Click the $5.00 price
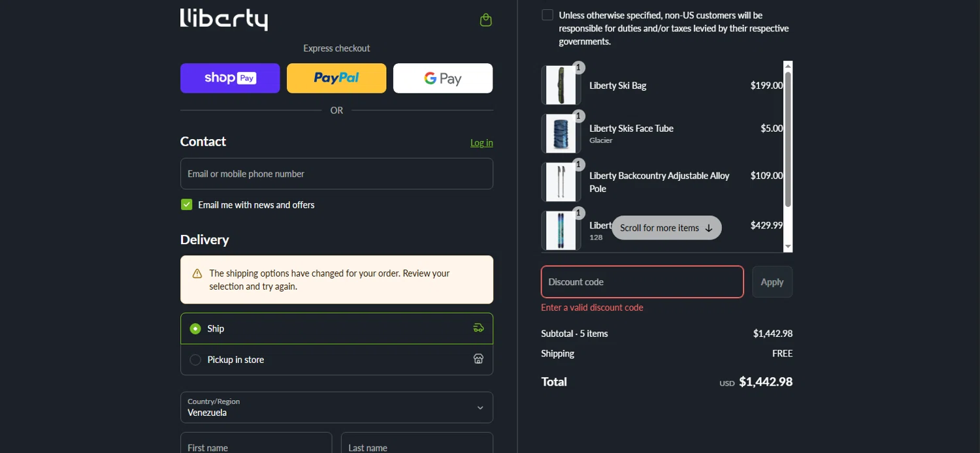Viewport: 980px width, 453px height. tap(772, 129)
